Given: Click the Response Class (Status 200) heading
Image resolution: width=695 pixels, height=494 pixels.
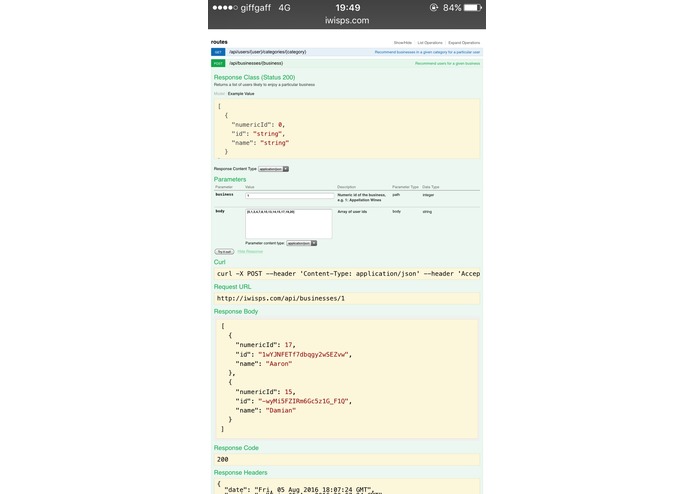Looking at the screenshot, I should click(254, 78).
